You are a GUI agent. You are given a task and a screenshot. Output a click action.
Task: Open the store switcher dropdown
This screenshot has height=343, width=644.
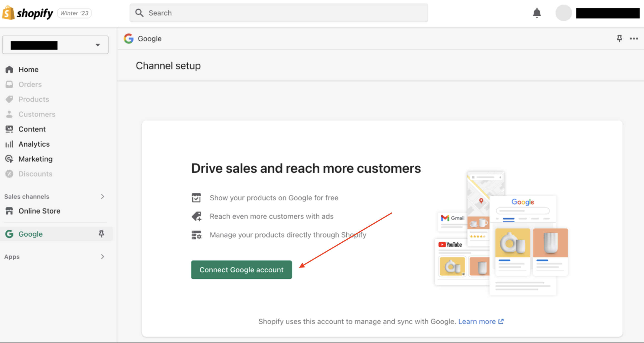coord(55,45)
